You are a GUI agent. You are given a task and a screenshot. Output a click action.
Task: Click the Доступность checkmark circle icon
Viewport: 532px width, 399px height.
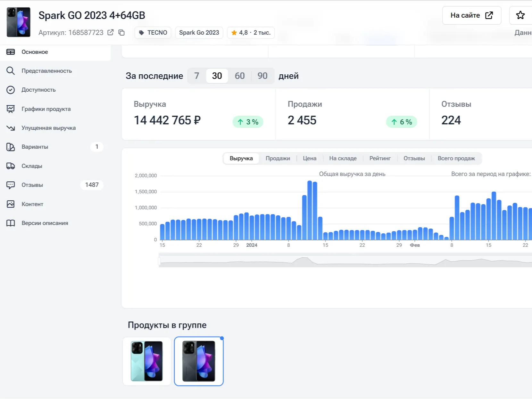click(x=11, y=90)
